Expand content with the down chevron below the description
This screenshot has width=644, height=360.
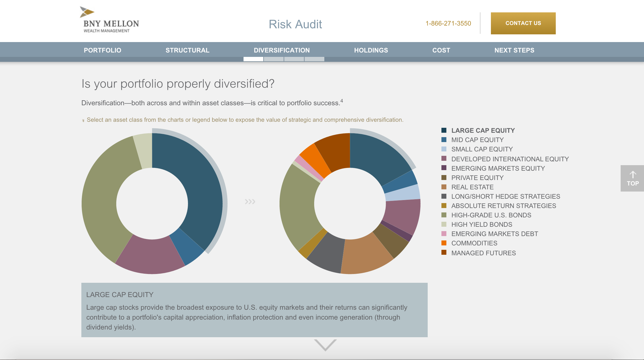point(325,345)
